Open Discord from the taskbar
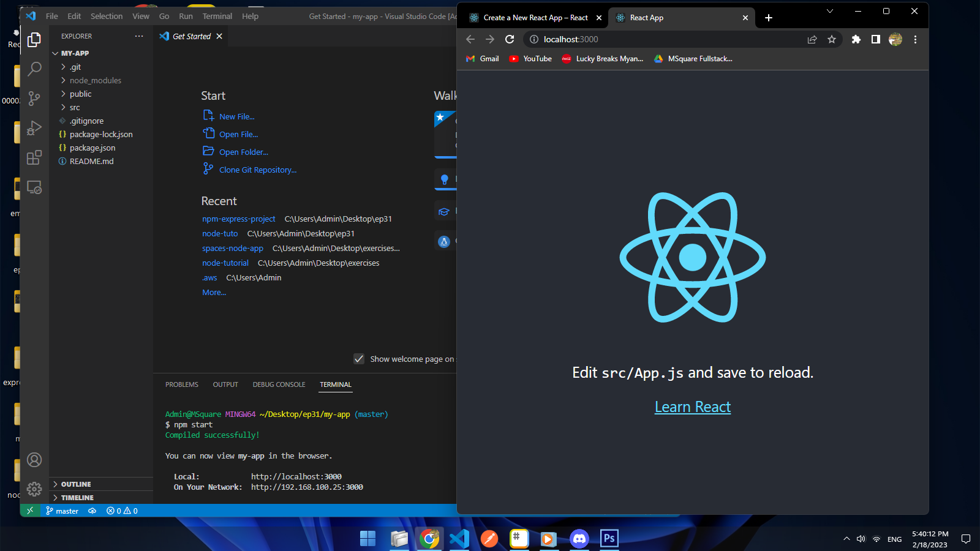 tap(579, 539)
